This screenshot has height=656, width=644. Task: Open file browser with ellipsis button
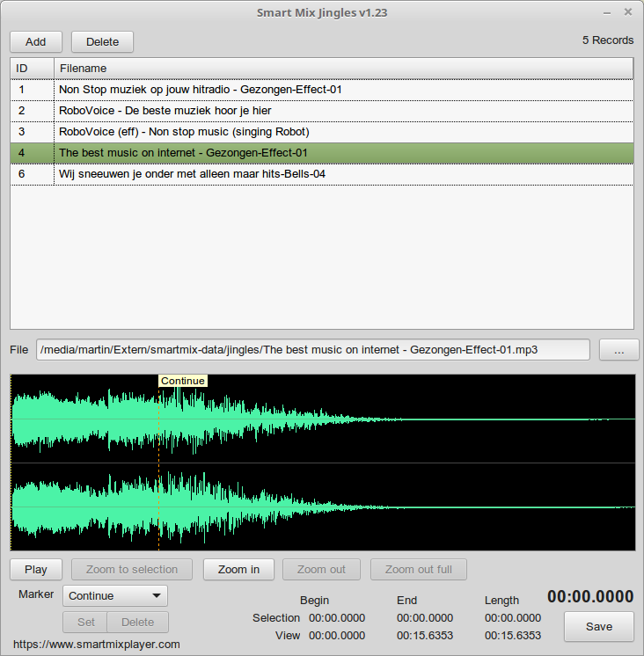click(x=619, y=349)
